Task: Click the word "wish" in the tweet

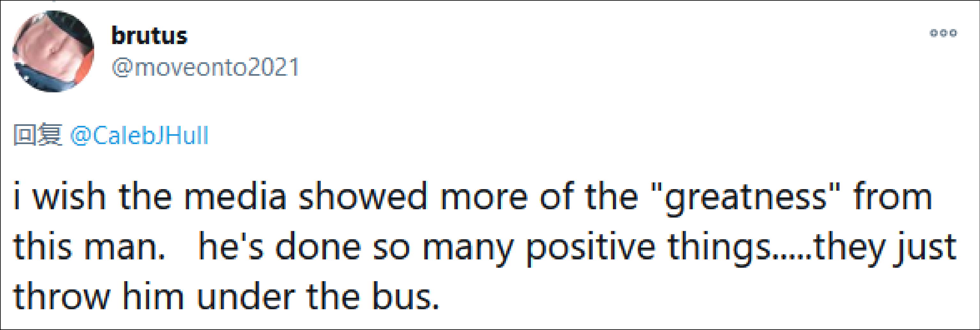Action: click(69, 197)
